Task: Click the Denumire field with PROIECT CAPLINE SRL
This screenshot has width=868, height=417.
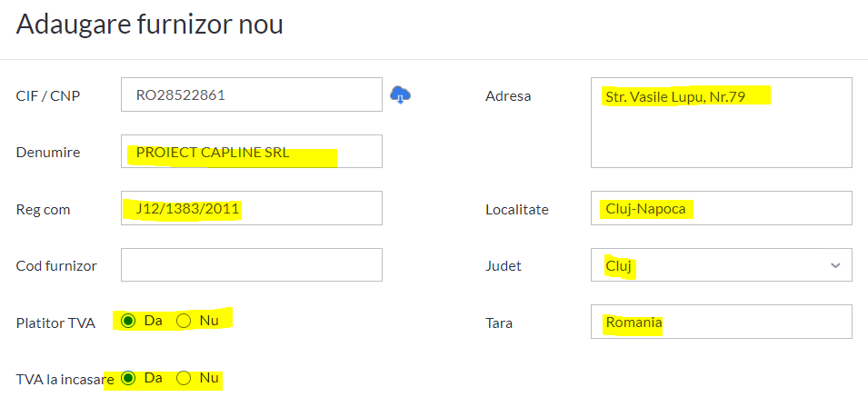Action: point(252,152)
